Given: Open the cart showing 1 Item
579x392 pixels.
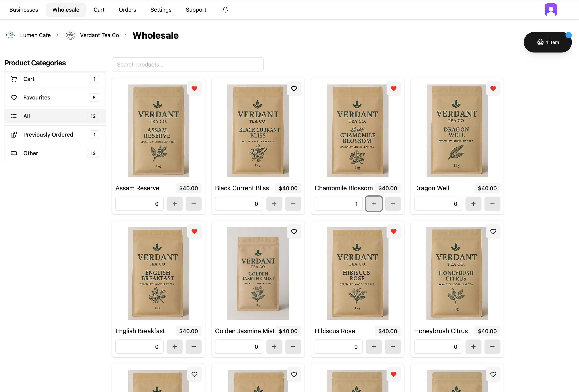Looking at the screenshot, I should 548,42.
